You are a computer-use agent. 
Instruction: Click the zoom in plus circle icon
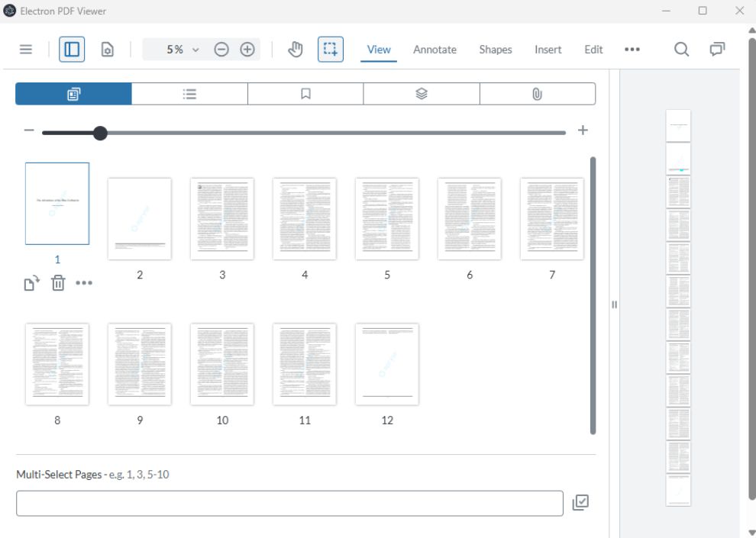(x=247, y=49)
